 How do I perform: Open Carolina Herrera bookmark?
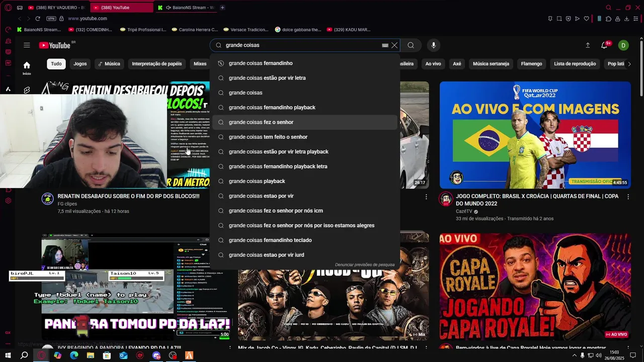coord(195,30)
